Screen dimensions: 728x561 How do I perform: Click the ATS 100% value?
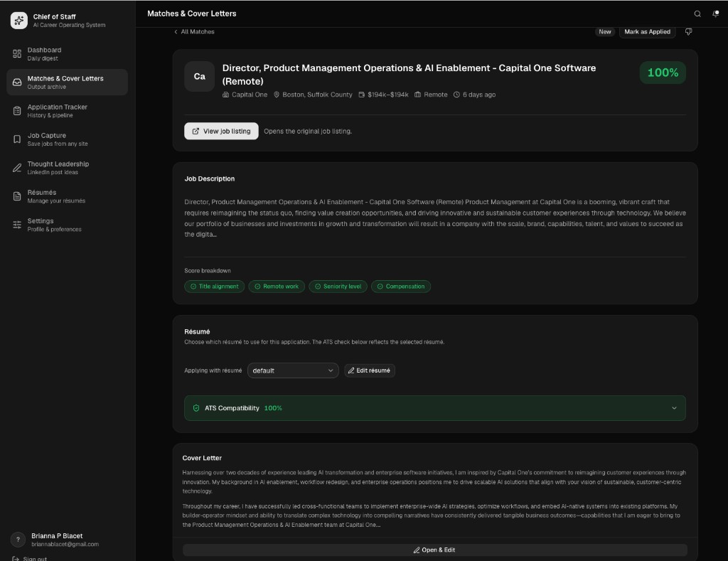(273, 408)
